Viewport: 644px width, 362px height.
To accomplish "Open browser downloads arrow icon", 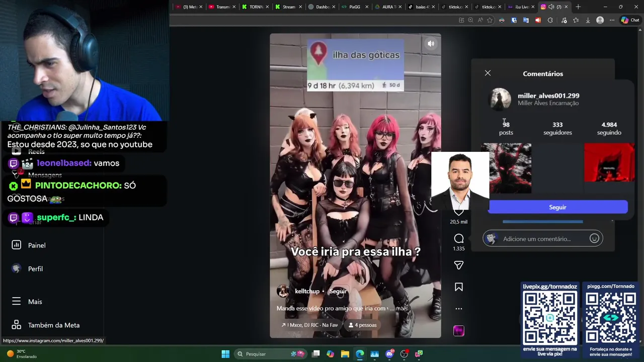I will point(588,20).
